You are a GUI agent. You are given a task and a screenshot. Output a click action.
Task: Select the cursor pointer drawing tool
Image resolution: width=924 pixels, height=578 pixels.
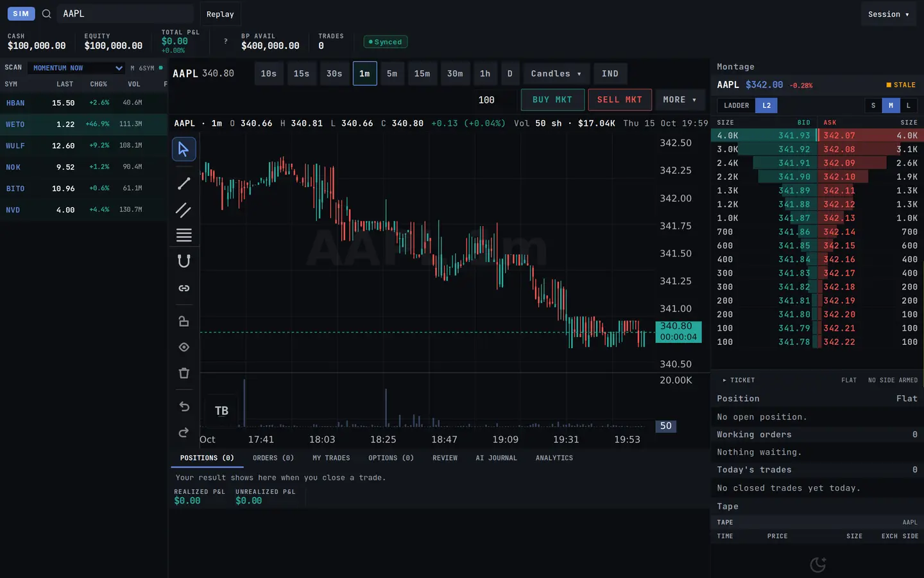[x=184, y=149]
